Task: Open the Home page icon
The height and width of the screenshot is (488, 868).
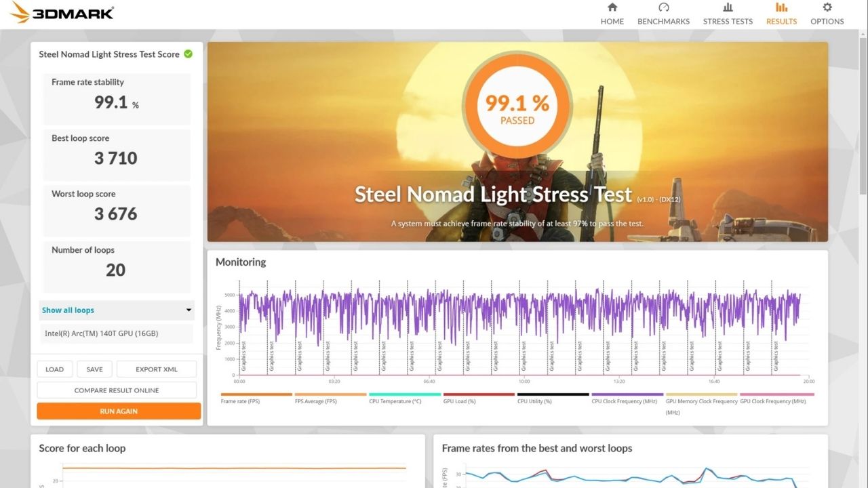Action: 612,7
